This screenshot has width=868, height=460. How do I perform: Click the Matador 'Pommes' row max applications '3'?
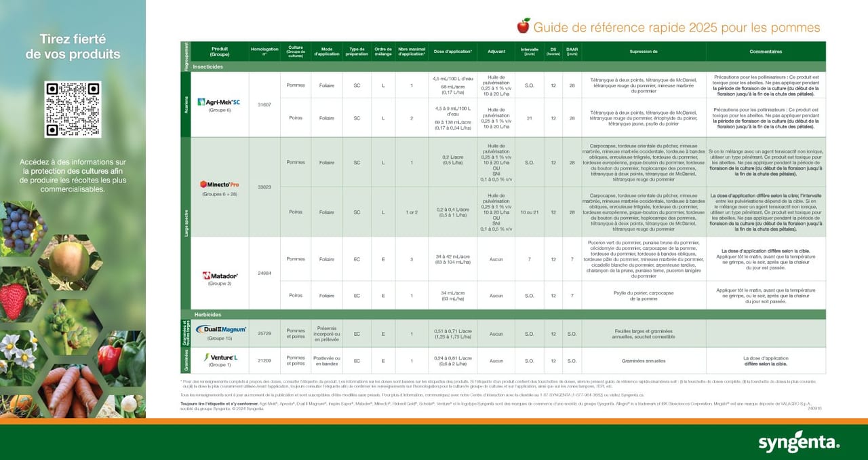[412, 258]
